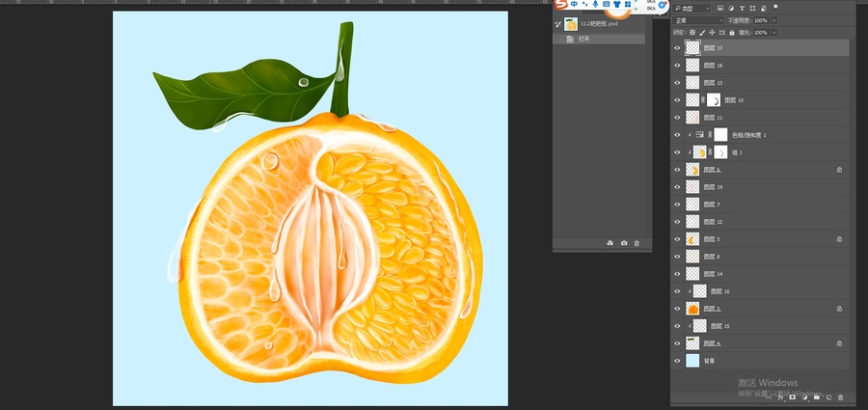Screen dimensions: 868x410
Task: Add layer mask icon at panel bottom
Action: coord(793,397)
